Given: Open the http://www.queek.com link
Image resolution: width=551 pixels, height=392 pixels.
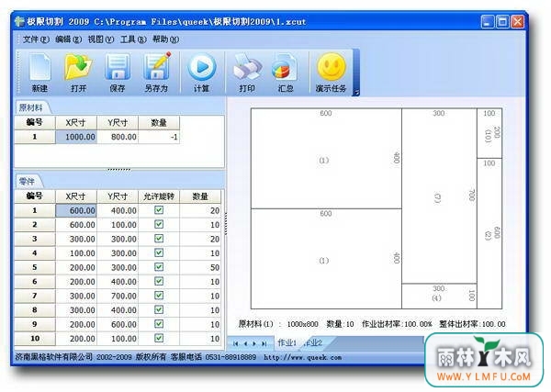Looking at the screenshot, I should [302, 358].
